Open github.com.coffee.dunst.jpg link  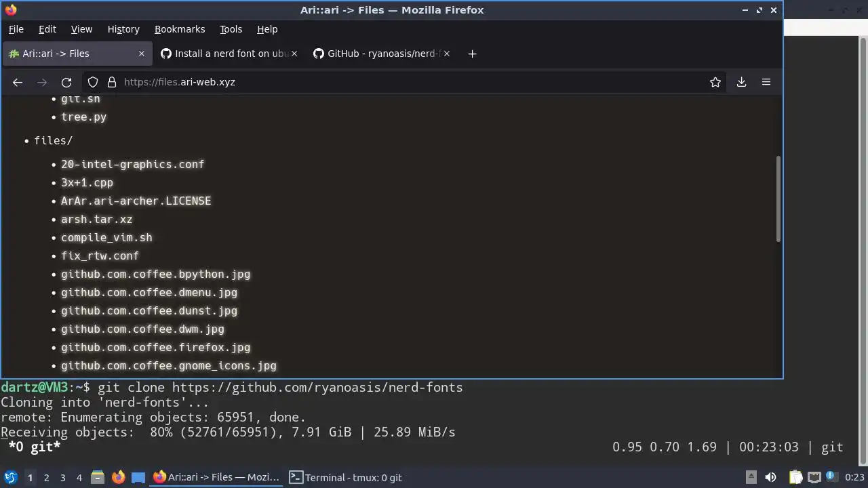[x=149, y=311]
